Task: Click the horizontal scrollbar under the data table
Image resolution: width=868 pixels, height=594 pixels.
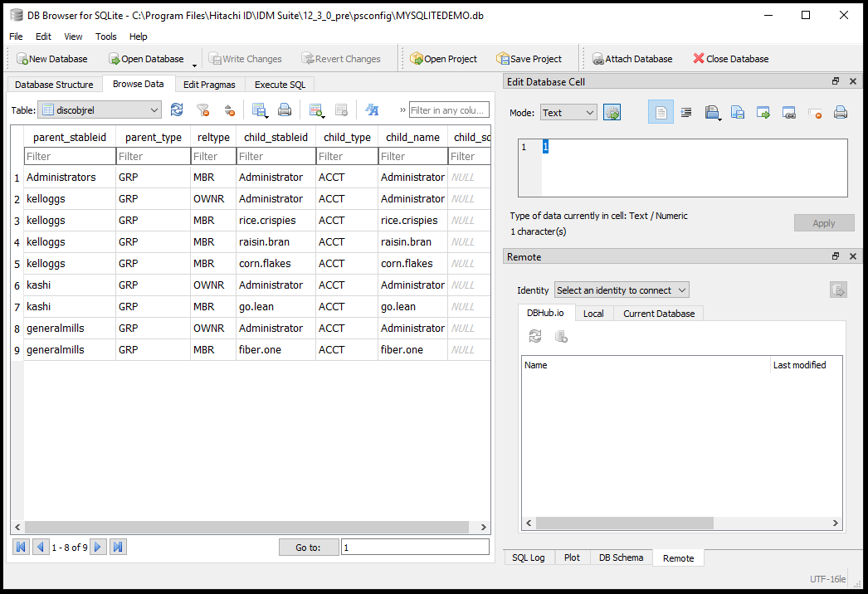Action: coord(249,528)
